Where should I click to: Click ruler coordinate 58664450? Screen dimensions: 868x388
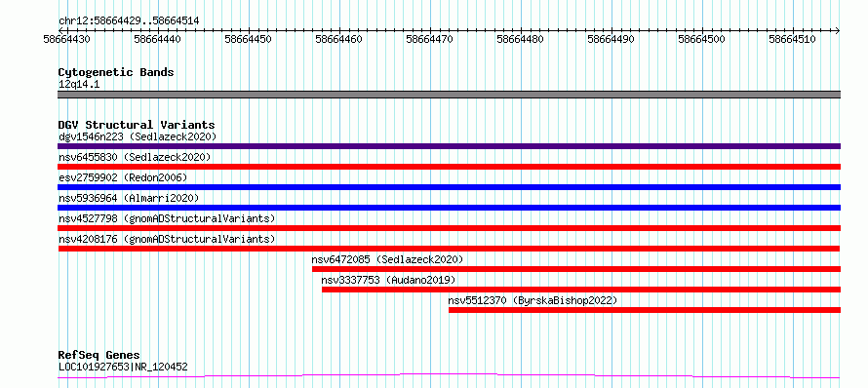[249, 39]
